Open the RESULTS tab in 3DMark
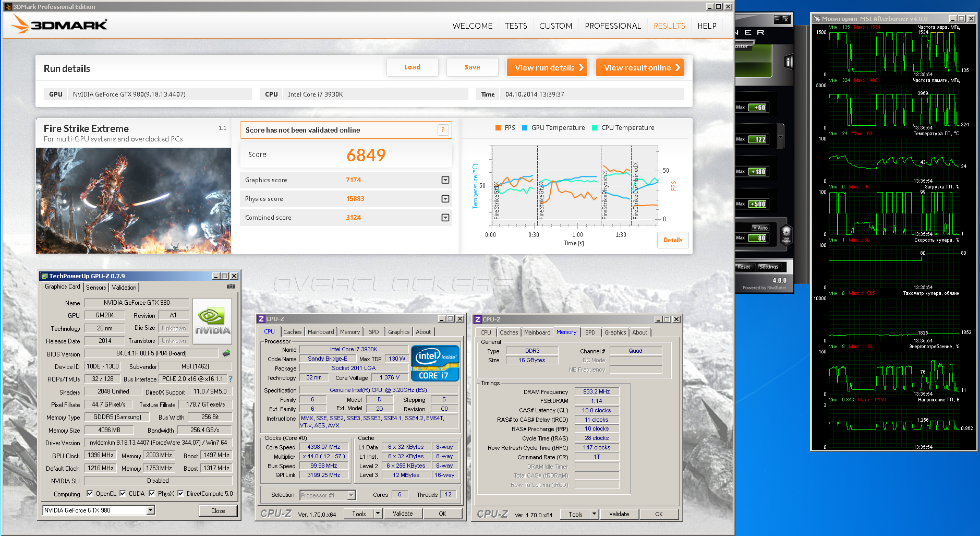980x536 pixels. click(x=670, y=26)
